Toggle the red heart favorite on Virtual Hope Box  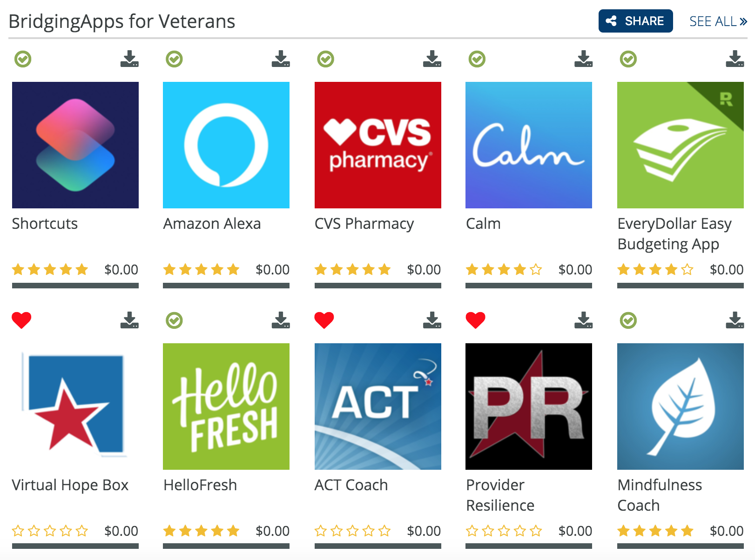pyautogui.click(x=22, y=320)
